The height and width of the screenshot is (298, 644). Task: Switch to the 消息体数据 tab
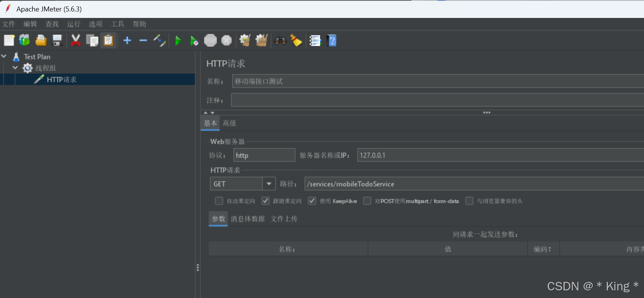tap(248, 219)
